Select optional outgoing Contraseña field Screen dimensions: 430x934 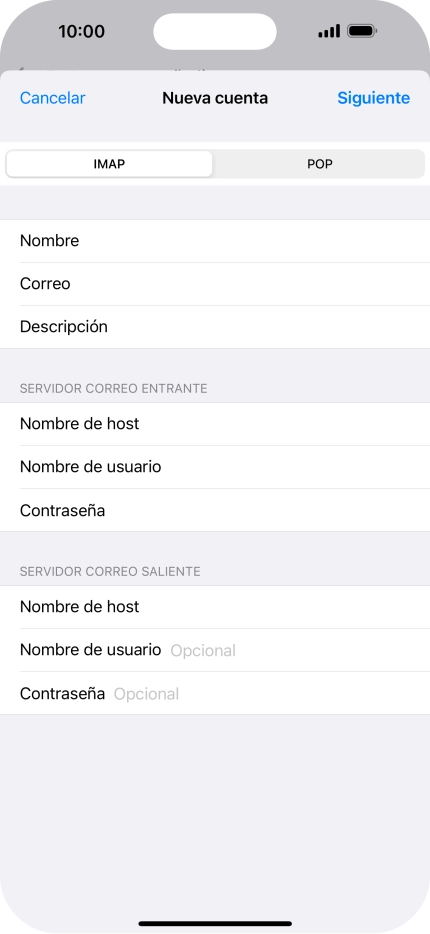[x=215, y=693]
